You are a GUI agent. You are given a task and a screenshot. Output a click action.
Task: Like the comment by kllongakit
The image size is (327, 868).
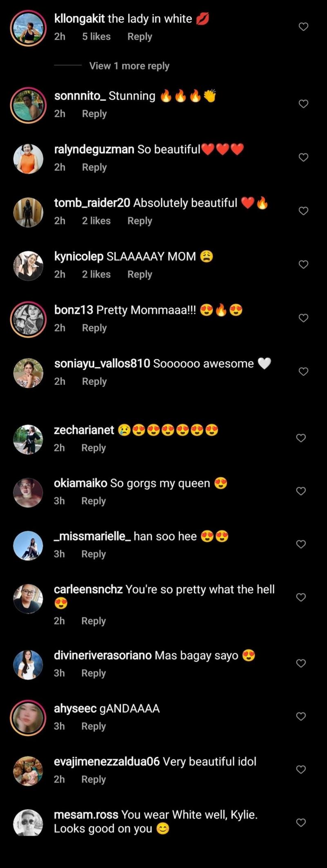pos(303,27)
